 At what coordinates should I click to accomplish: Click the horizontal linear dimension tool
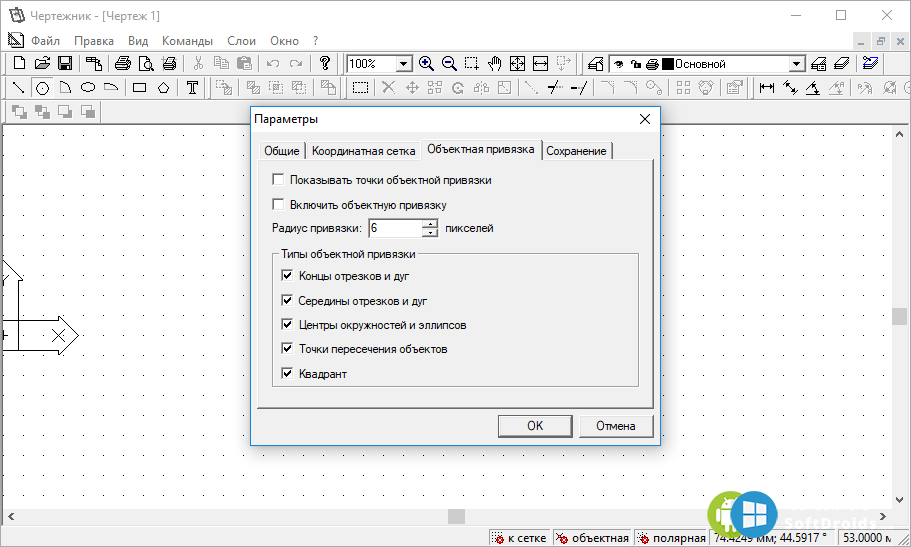[767, 88]
